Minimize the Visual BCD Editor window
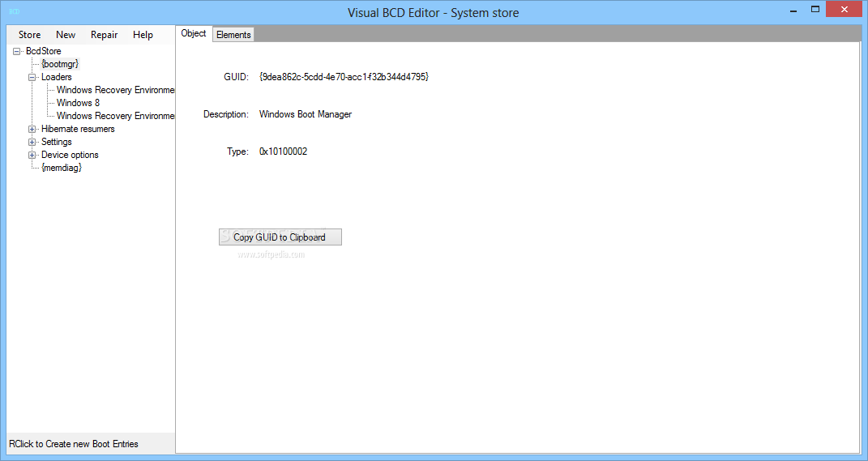 pos(793,11)
